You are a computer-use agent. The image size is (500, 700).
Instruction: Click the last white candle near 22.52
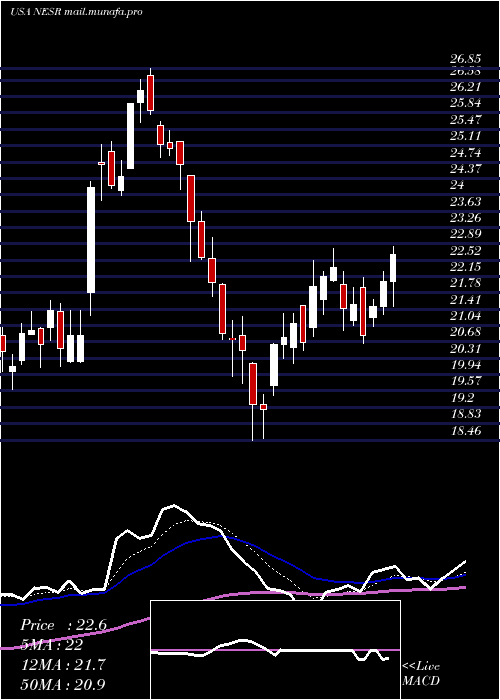coord(393,268)
